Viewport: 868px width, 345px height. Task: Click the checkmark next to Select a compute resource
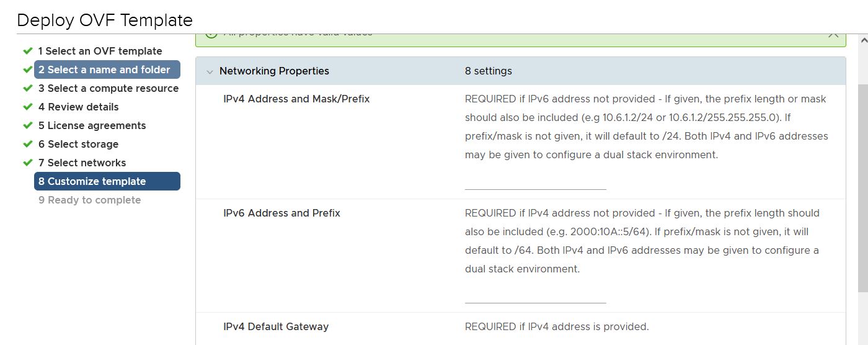pos(27,88)
